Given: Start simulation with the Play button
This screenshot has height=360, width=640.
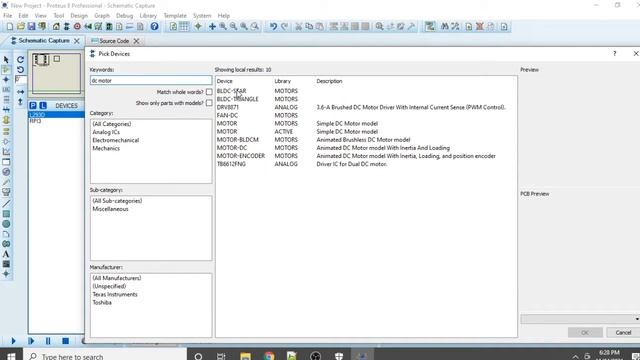Looking at the screenshot, I should point(13,341).
